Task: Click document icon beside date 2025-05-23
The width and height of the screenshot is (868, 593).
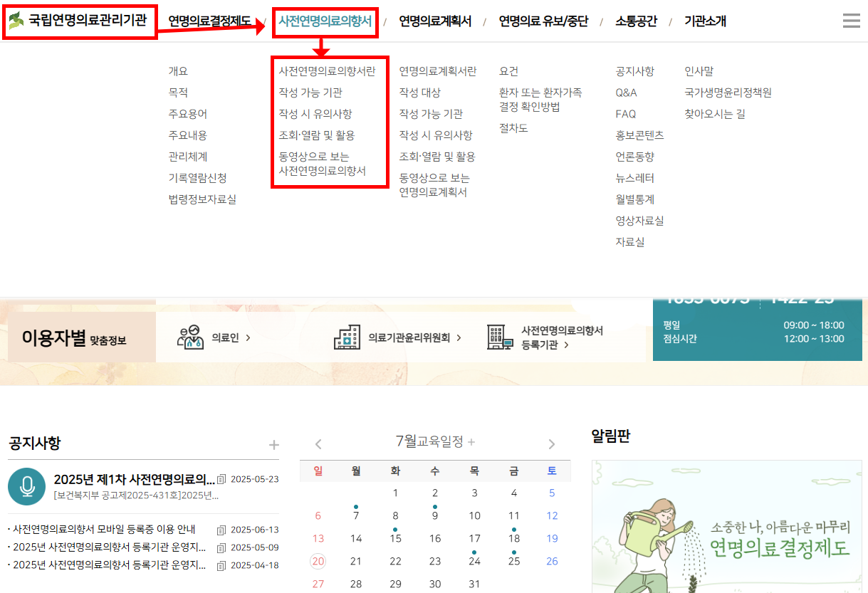Action: (x=221, y=479)
